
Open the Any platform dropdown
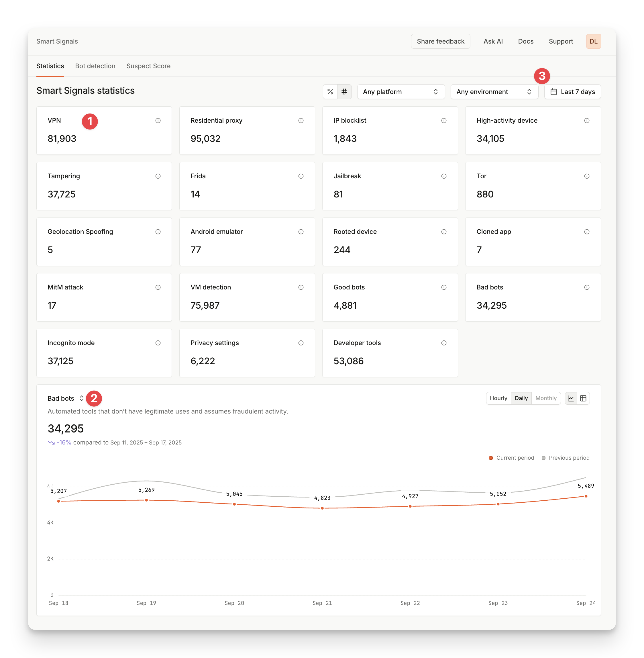[x=401, y=91]
